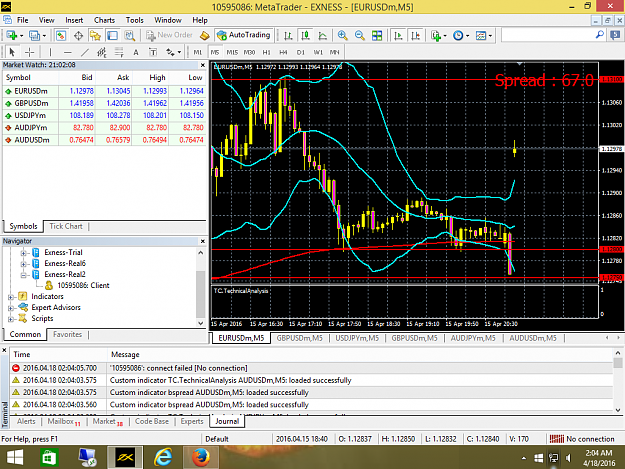Image resolution: width=625 pixels, height=469 pixels.
Task: Open the File menu
Action: point(22,20)
